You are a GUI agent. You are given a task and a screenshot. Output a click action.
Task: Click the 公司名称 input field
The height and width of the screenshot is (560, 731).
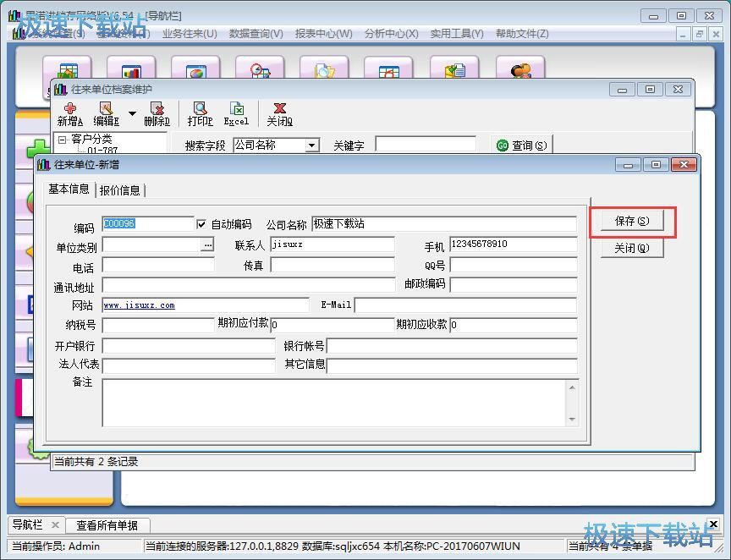pos(444,224)
